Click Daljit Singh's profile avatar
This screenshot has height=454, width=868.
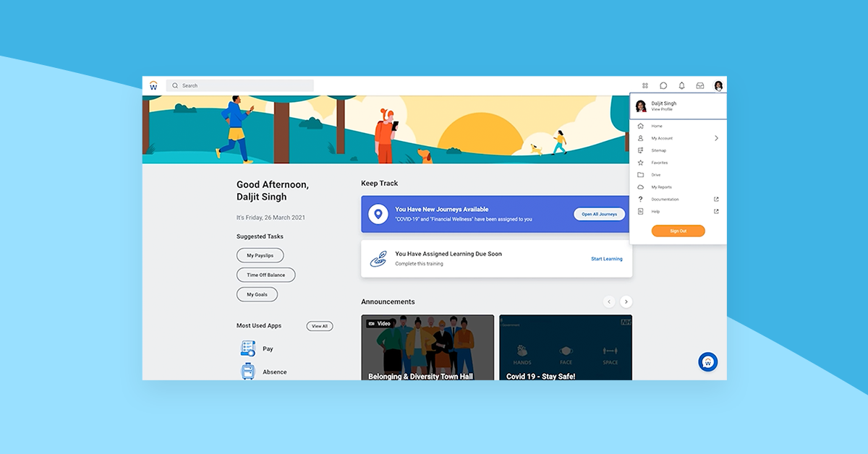[x=718, y=85]
